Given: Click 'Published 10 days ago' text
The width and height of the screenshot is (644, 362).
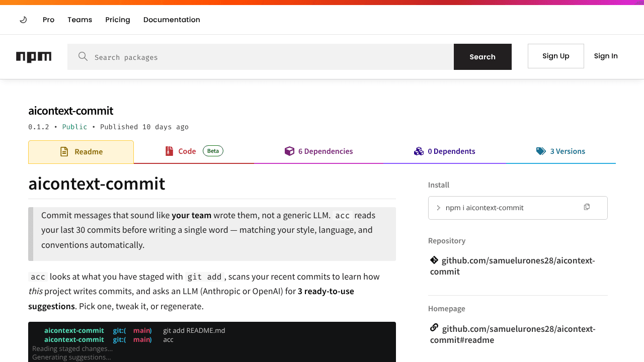Looking at the screenshot, I should [144, 127].
